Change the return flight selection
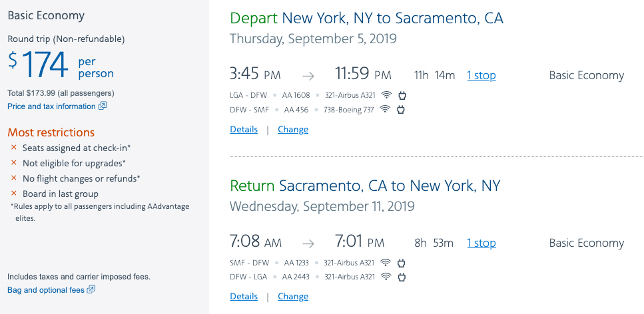This screenshot has width=644, height=314. point(293,296)
